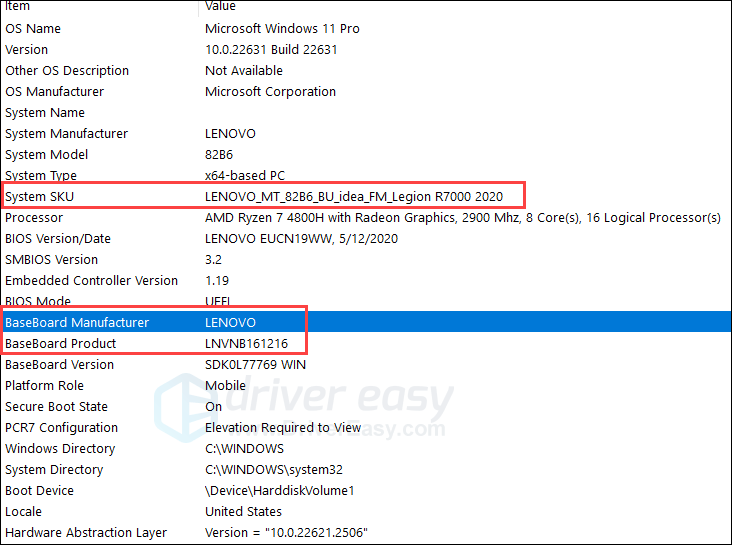
Task: Click the value 1.19
Action: coord(217,281)
